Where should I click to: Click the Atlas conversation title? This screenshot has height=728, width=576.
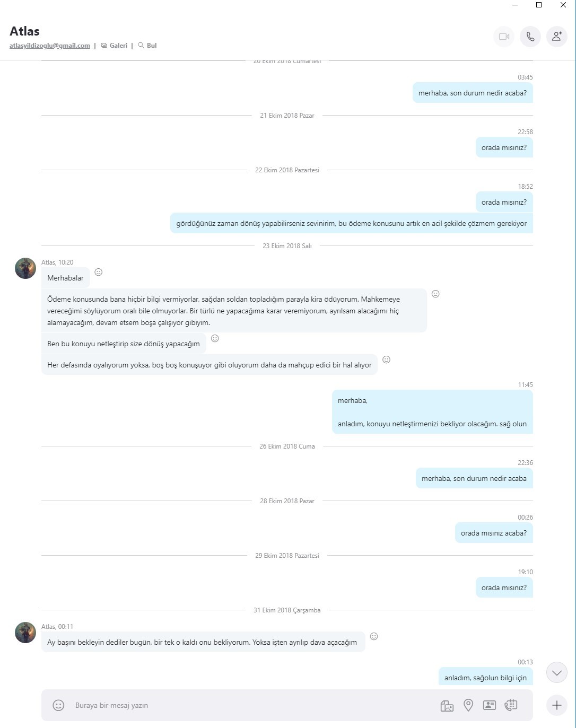pos(24,31)
